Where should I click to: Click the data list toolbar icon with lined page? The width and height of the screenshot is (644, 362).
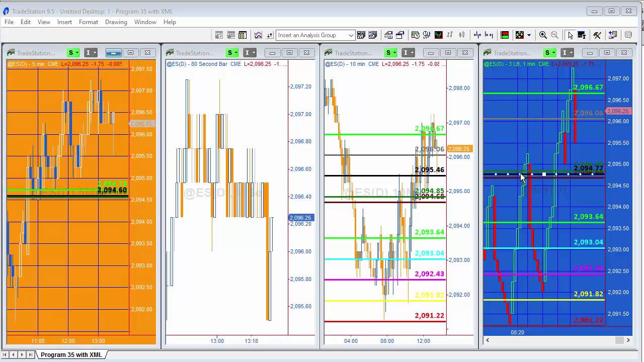coord(243,35)
